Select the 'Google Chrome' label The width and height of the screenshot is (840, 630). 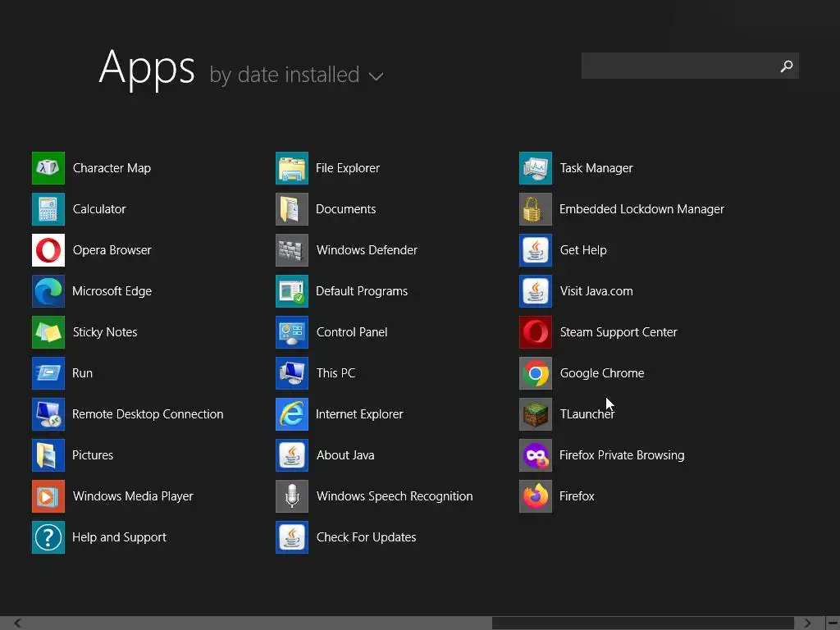pos(602,373)
